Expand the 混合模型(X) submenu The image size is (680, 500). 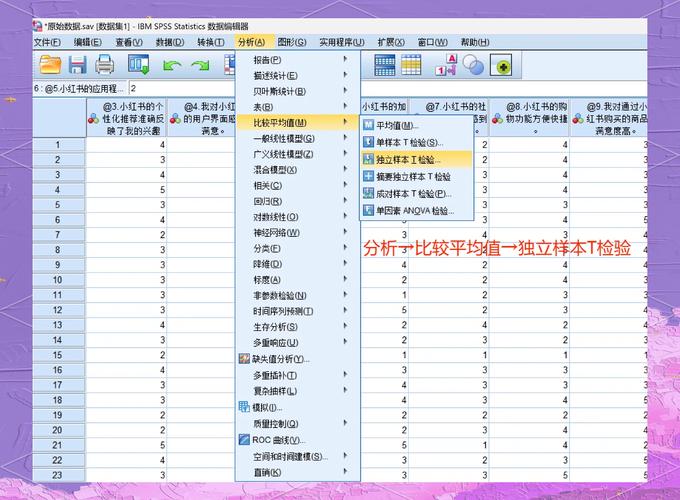click(298, 170)
